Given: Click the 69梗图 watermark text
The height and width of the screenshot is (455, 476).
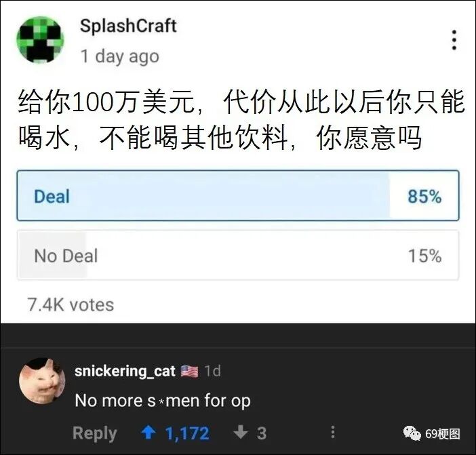Looking at the screenshot, I should (x=443, y=434).
